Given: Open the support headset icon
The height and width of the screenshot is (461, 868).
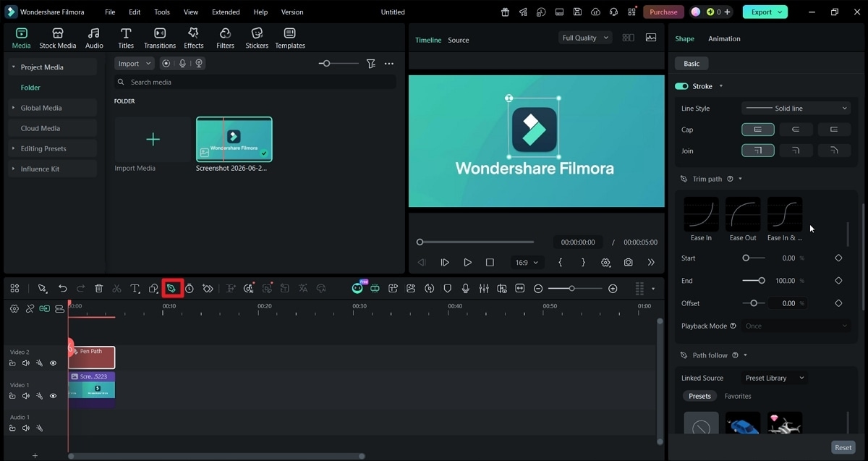Looking at the screenshot, I should [x=613, y=12].
